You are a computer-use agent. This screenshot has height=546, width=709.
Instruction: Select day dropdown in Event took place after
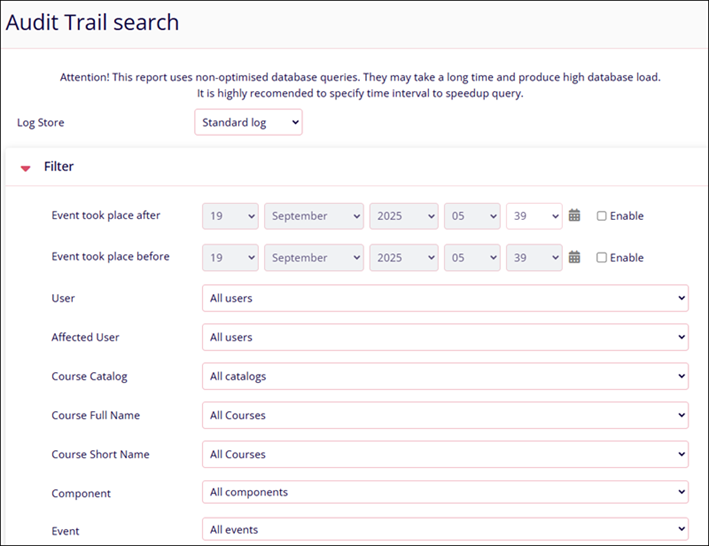coord(230,216)
